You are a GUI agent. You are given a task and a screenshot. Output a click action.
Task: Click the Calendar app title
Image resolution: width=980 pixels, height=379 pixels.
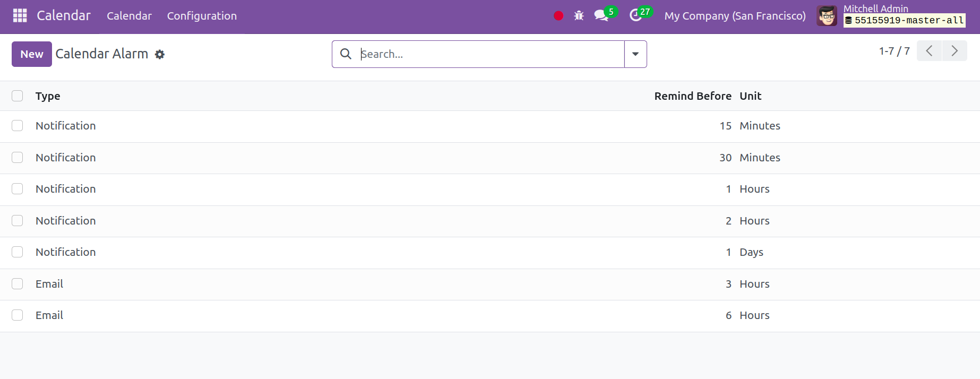64,15
